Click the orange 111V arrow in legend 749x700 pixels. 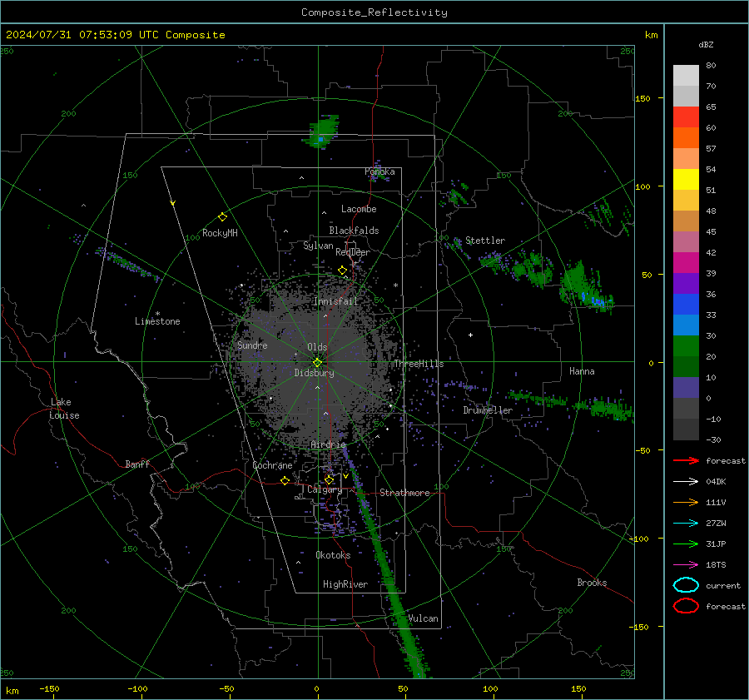(x=686, y=502)
